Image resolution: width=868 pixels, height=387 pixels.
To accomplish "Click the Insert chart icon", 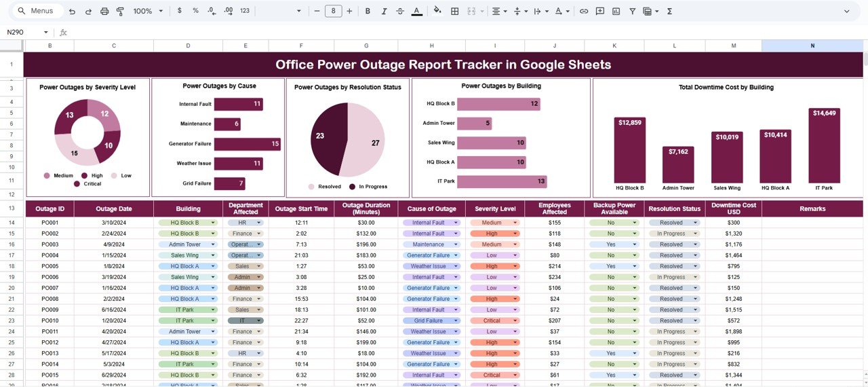I will point(616,12).
